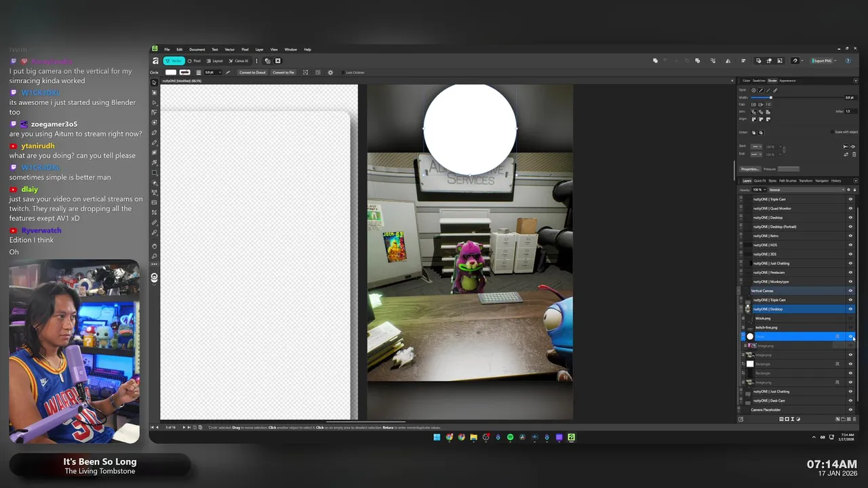Select the Move tool in the left toolbar
Screen dimensions: 868x488
(154, 83)
